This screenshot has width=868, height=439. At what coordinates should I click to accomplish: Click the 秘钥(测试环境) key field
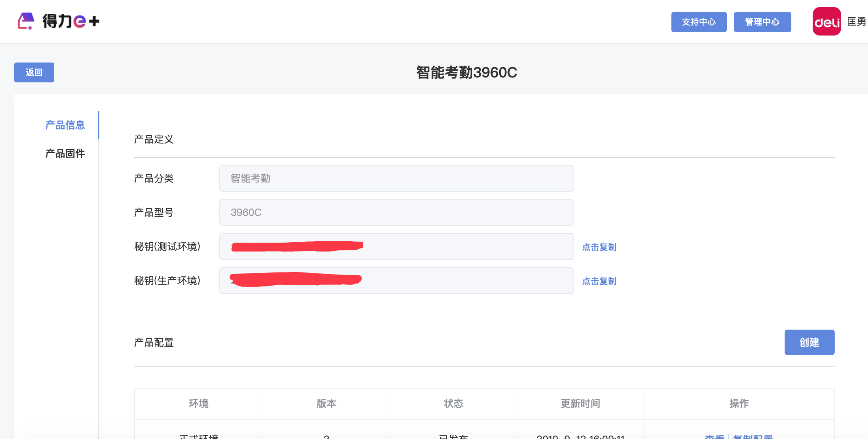(396, 246)
